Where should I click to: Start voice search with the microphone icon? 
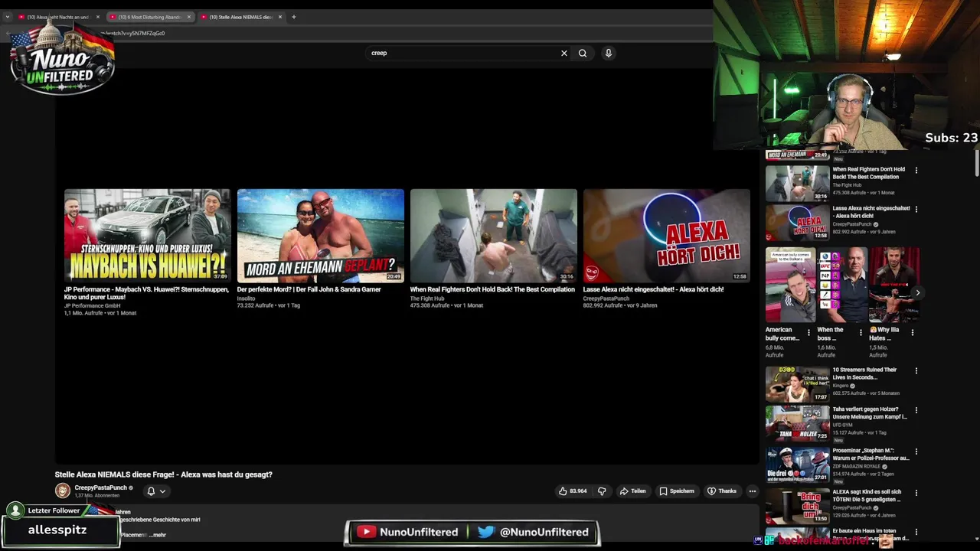click(x=609, y=53)
